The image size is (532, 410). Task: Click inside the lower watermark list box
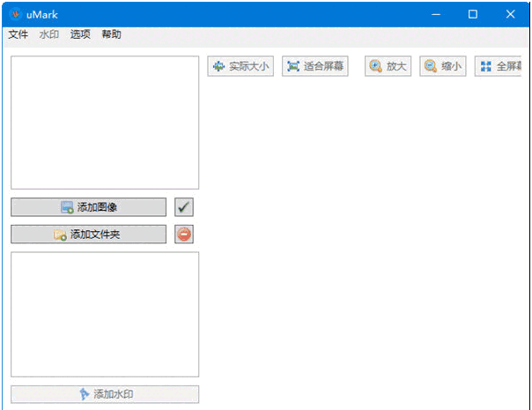click(105, 315)
